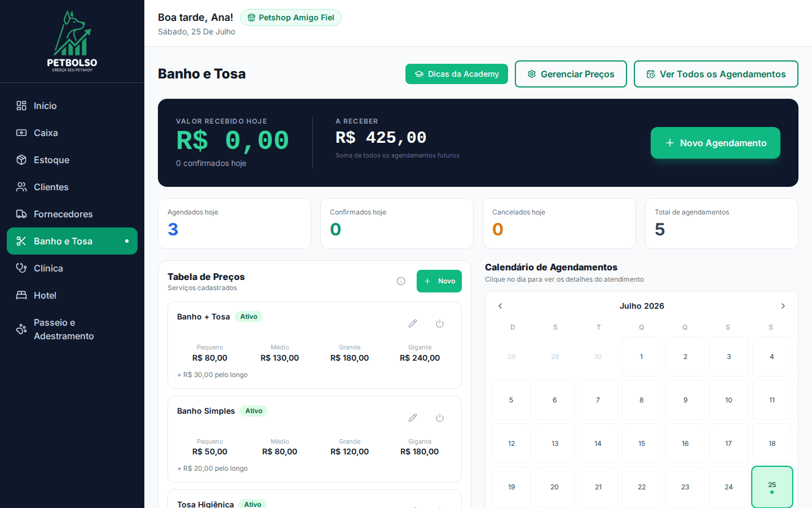Screen dimensions: 812x508
Task: Select July 4 in calendar
Action: 772,357
